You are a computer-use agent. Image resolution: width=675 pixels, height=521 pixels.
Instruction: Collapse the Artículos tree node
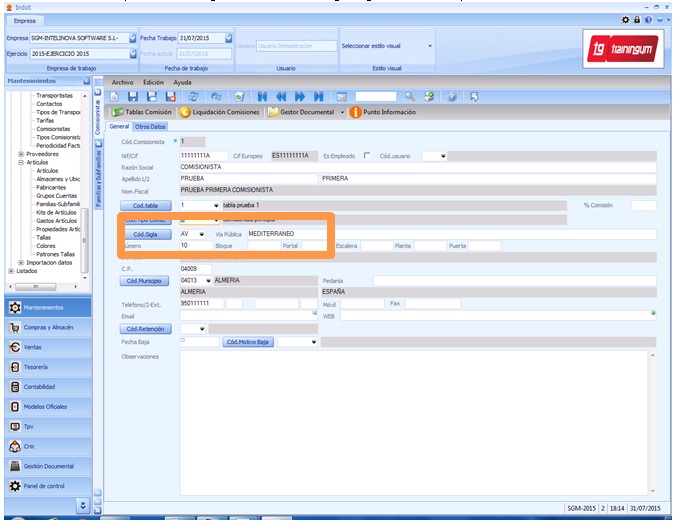pos(21,162)
